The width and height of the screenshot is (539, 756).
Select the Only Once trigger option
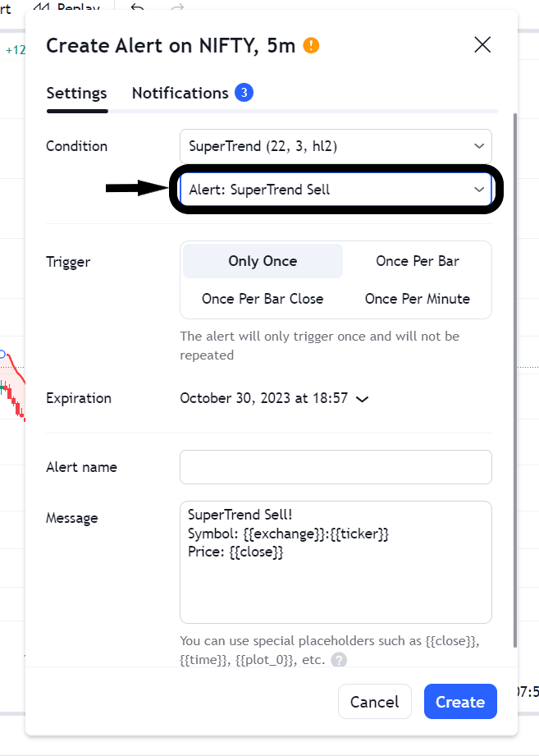263,261
